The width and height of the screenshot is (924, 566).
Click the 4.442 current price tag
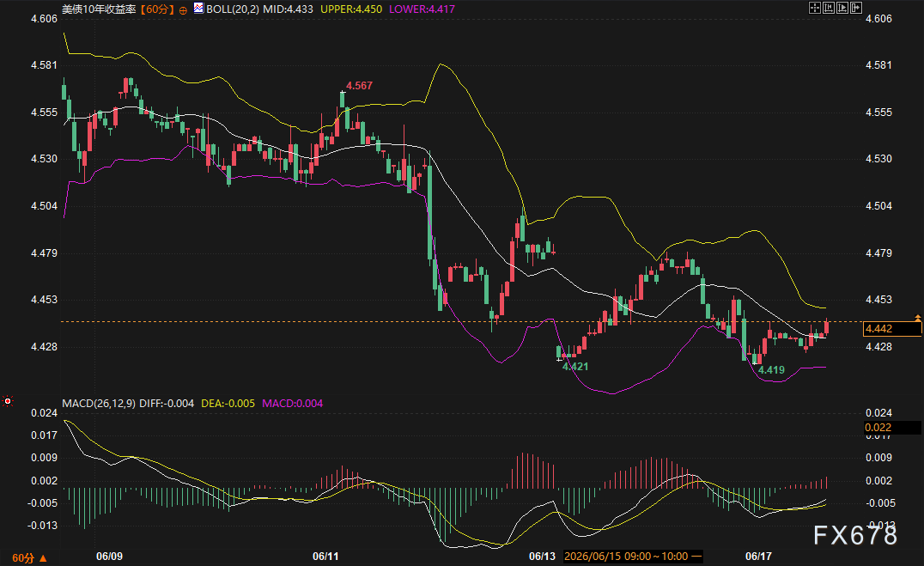[891, 328]
